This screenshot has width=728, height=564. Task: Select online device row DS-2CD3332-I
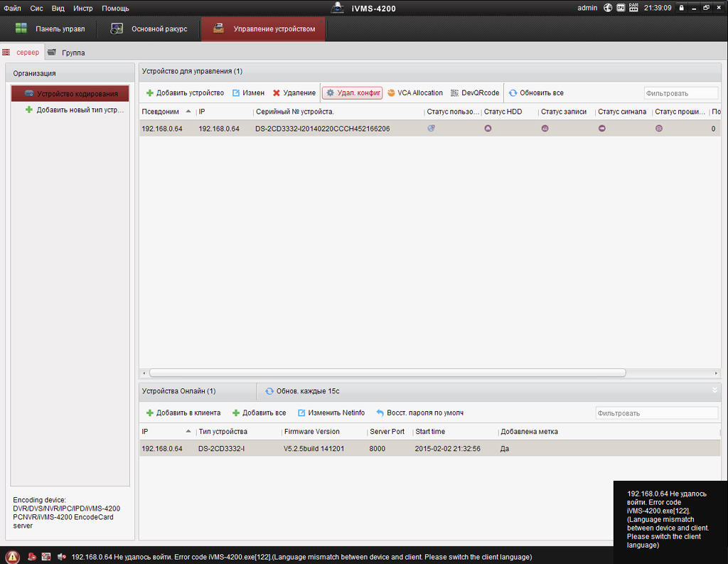[429, 449]
